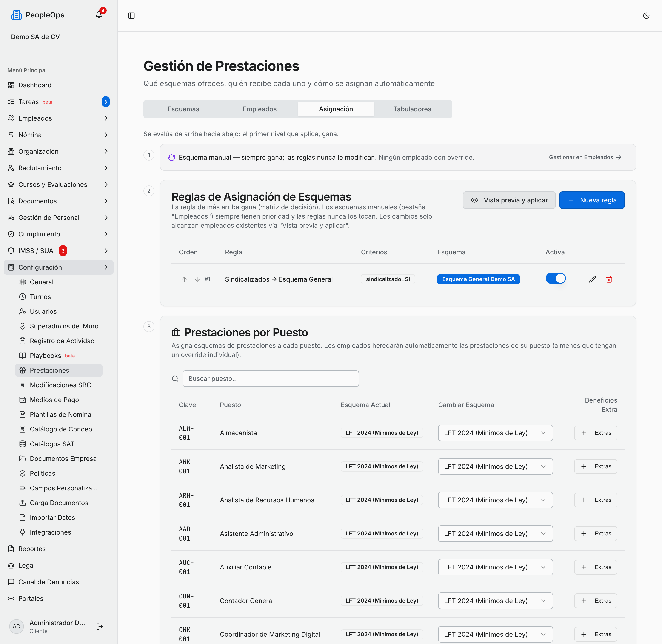Disable the Sindicalizados rule Activa switch

(x=556, y=278)
